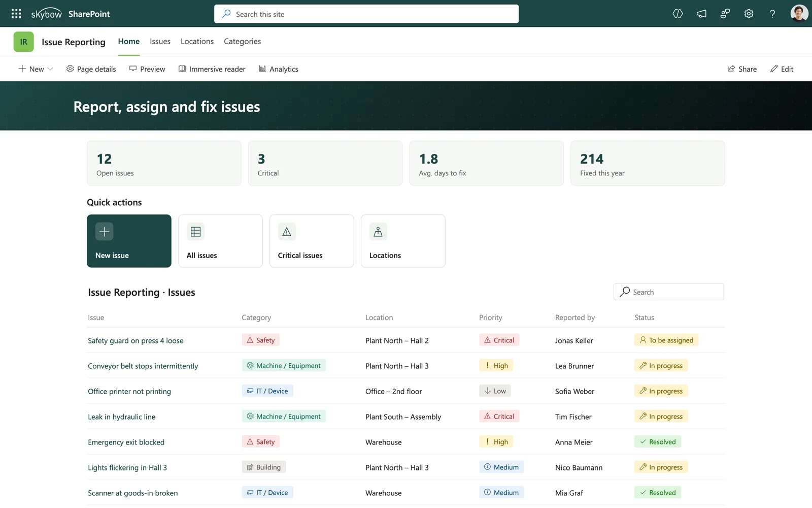The height and width of the screenshot is (508, 812).
Task: Sort by the Location column header
Action: click(x=379, y=317)
